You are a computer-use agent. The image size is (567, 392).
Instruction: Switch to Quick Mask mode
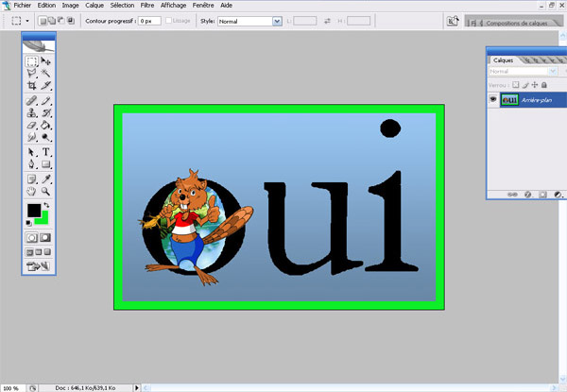(x=45, y=238)
